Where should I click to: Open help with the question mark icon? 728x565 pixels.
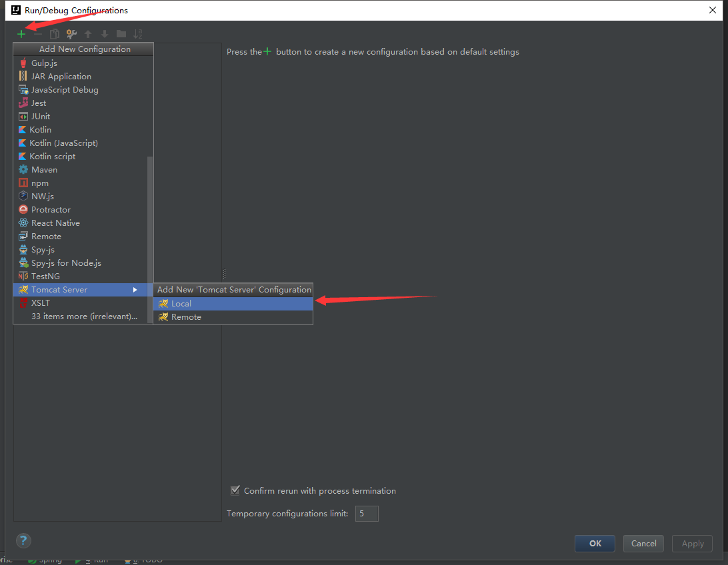[x=23, y=540]
